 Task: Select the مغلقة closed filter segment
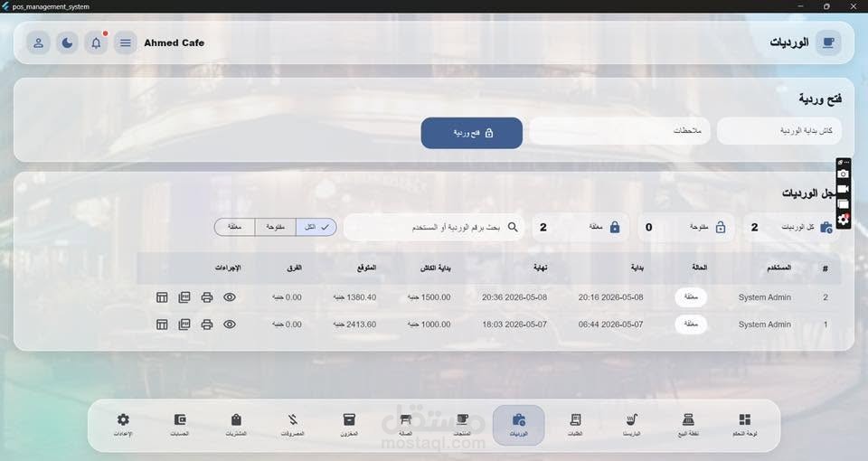click(x=235, y=227)
